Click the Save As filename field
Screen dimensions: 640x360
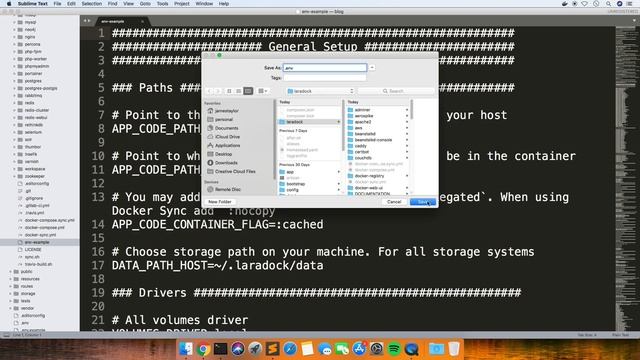[x=325, y=68]
